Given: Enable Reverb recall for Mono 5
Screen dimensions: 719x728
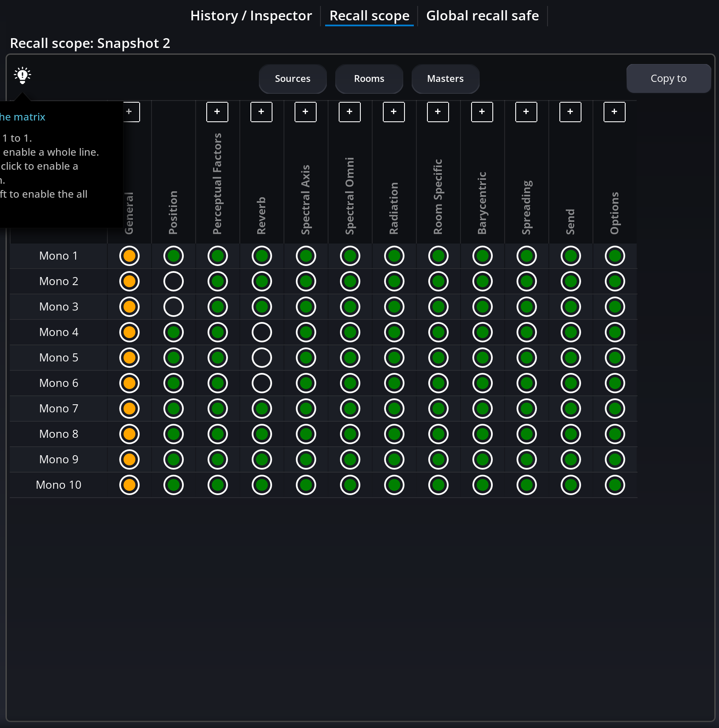Looking at the screenshot, I should click(x=262, y=358).
